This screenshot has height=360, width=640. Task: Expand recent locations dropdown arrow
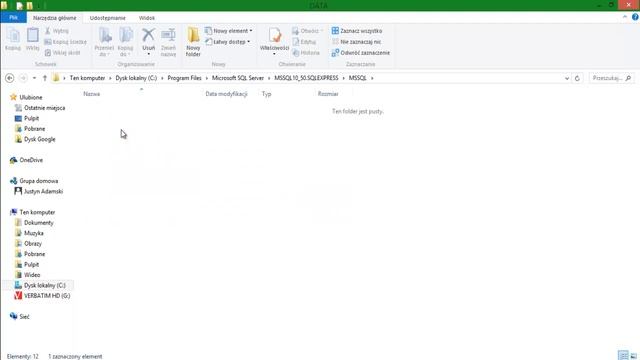coord(34,78)
